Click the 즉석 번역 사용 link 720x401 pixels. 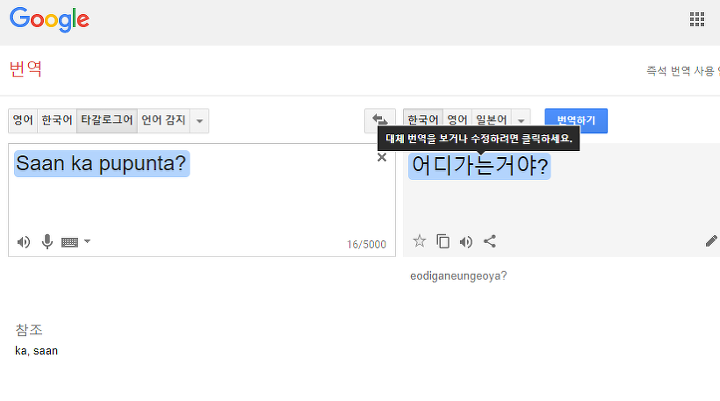(683, 71)
